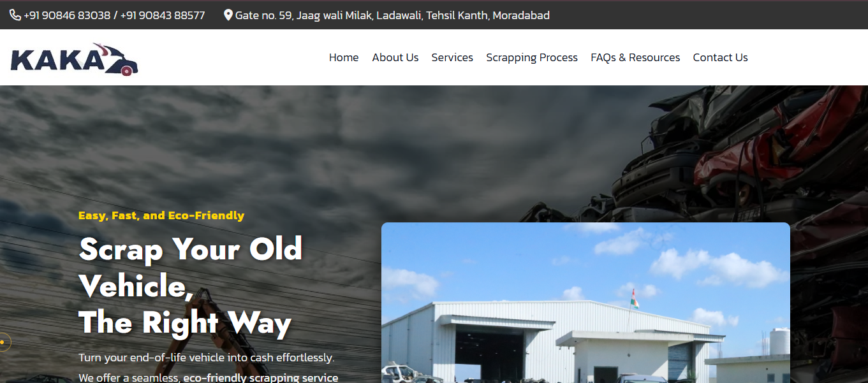The image size is (868, 383).
Task: Open the Gate no. 59 Moradabad address
Action: (392, 15)
